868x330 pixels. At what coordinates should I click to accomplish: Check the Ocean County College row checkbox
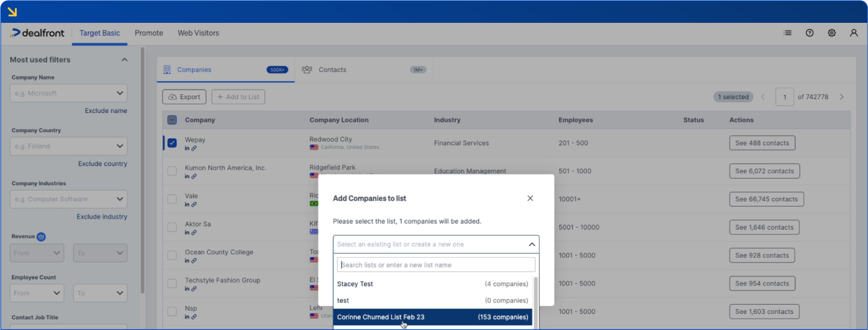tap(172, 255)
